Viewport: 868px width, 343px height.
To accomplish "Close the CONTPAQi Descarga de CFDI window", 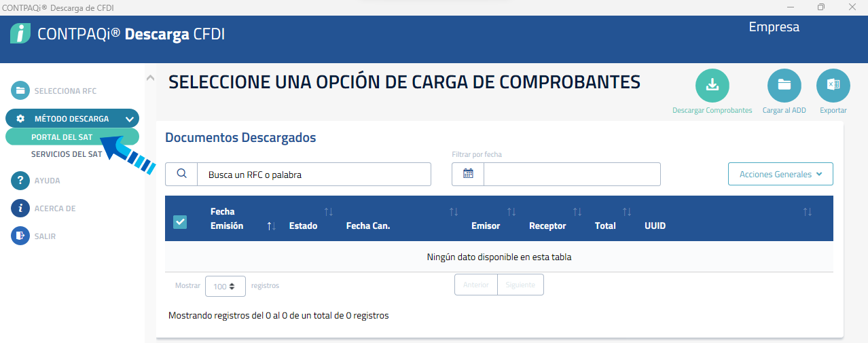I will 852,7.
